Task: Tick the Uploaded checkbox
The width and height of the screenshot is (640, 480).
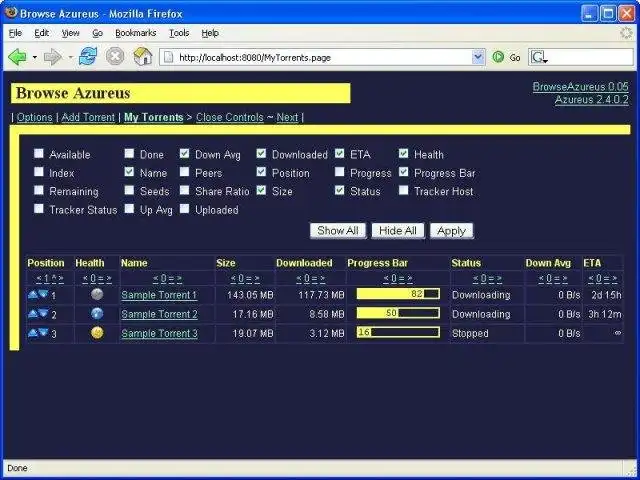Action: 184,209
